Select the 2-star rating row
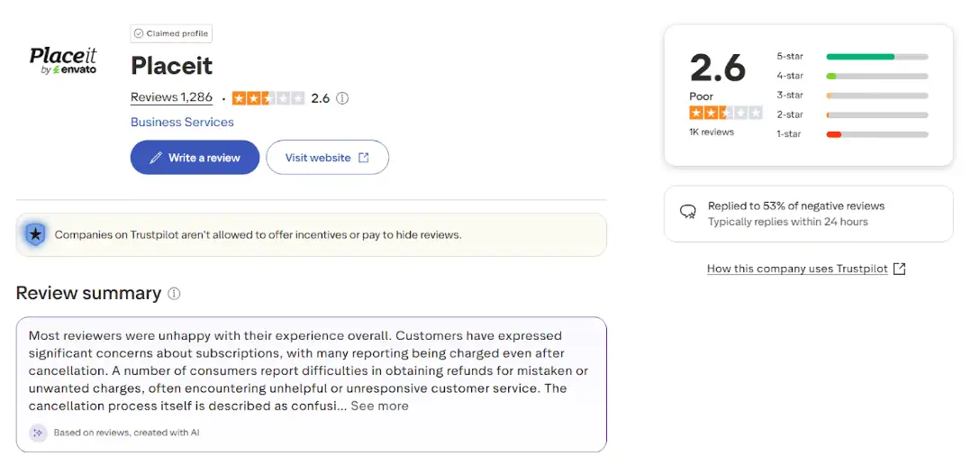This screenshot has height=465, width=980. pyautogui.click(x=851, y=115)
